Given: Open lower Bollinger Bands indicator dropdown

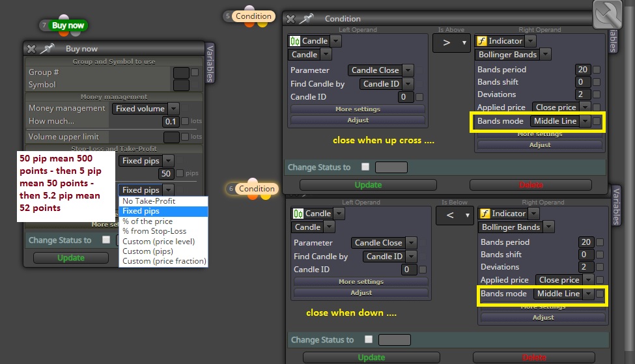Looking at the screenshot, I should (x=516, y=227).
